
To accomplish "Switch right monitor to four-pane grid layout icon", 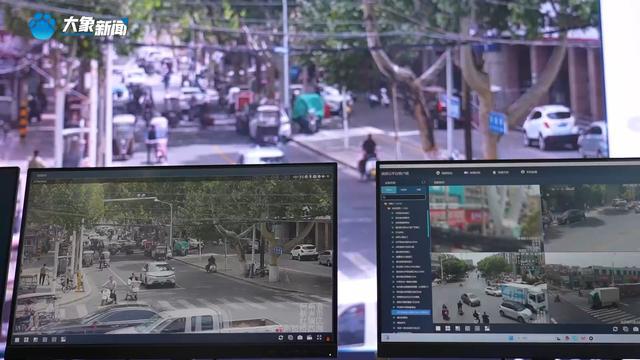I will [x=448, y=328].
